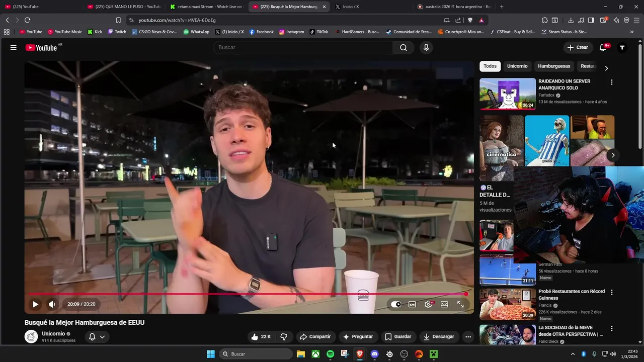Bookmark this page in address bar

118,20
